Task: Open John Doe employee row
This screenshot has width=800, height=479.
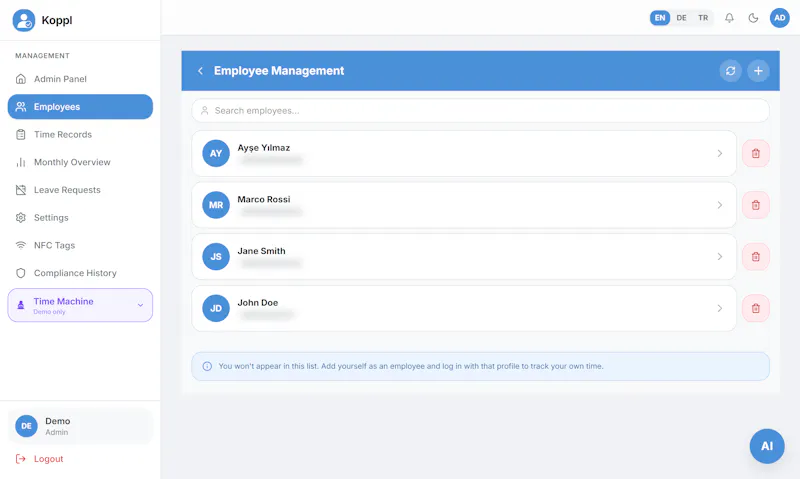Action: 464,309
